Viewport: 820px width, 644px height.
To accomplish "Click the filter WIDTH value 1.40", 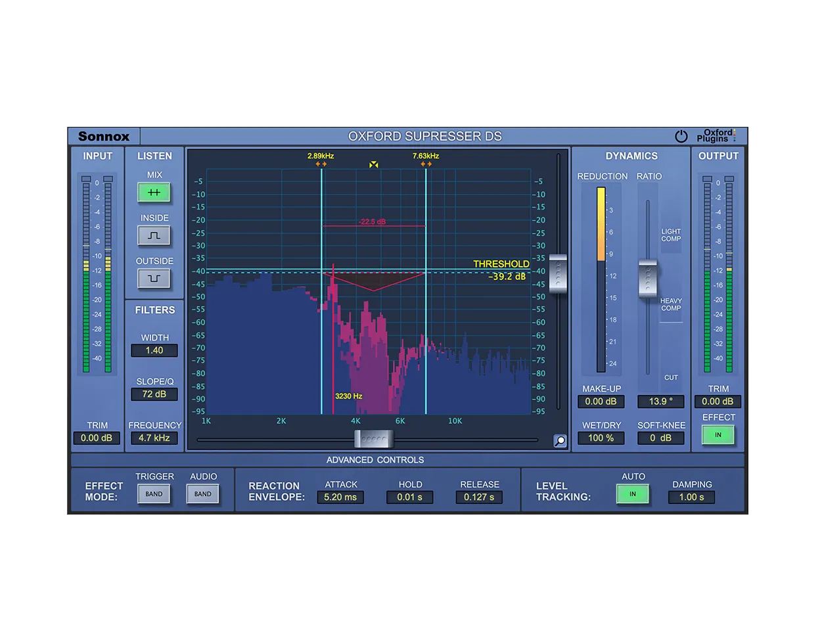I will click(x=154, y=351).
